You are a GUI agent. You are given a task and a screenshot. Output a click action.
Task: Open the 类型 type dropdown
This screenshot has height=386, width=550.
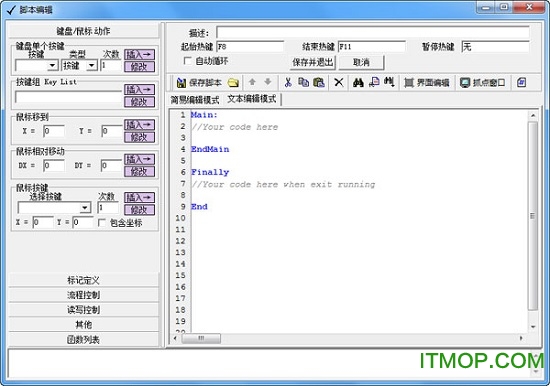click(x=92, y=66)
